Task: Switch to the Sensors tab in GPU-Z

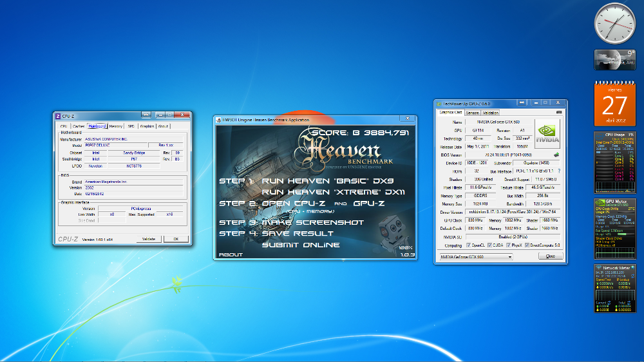Action: point(472,113)
